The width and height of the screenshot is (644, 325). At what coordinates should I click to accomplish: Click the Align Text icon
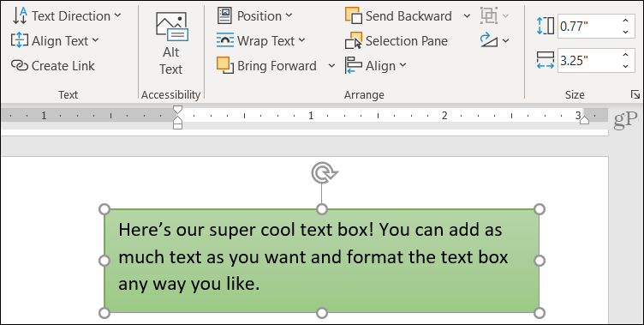coord(20,40)
